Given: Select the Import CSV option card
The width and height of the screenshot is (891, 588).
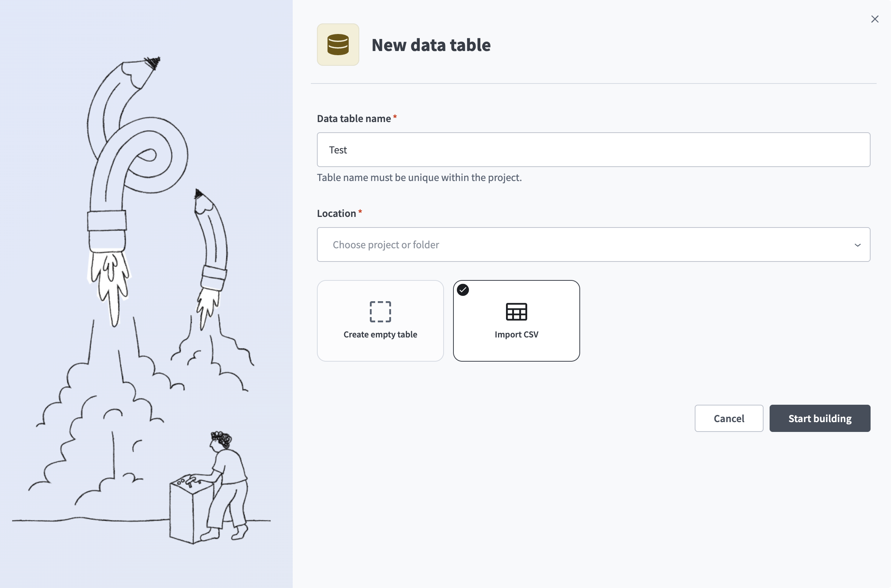Looking at the screenshot, I should (516, 320).
